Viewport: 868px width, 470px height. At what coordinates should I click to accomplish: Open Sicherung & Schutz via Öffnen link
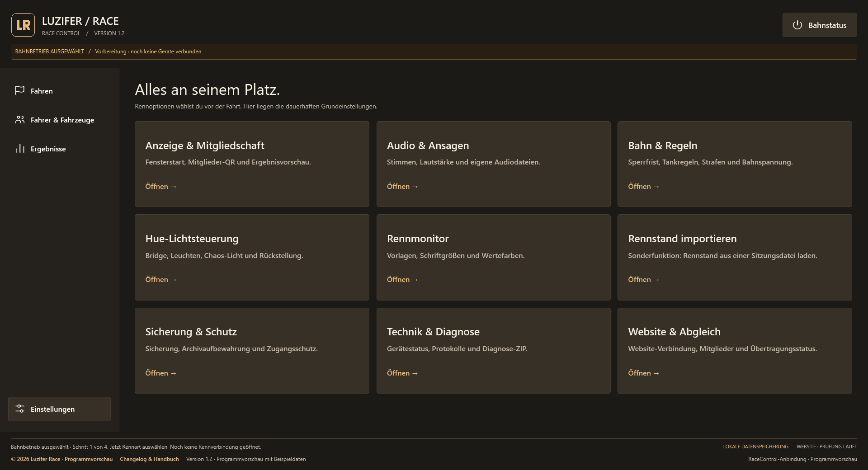(160, 373)
